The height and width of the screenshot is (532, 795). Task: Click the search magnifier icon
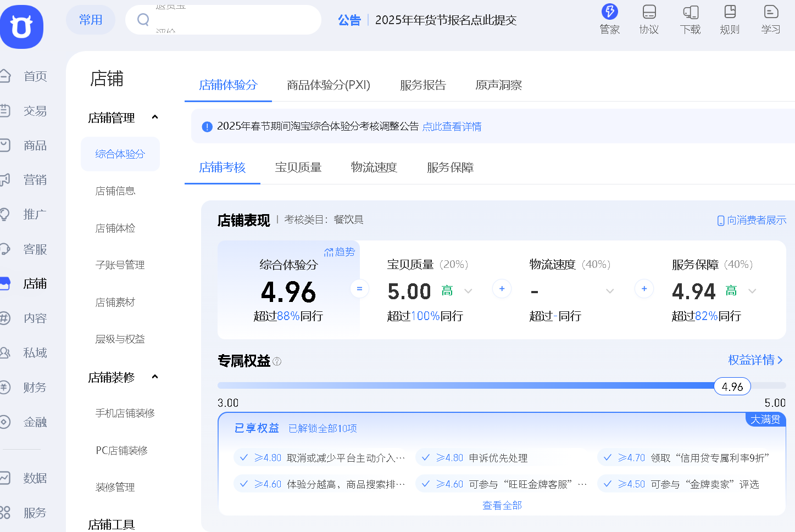coord(143,20)
